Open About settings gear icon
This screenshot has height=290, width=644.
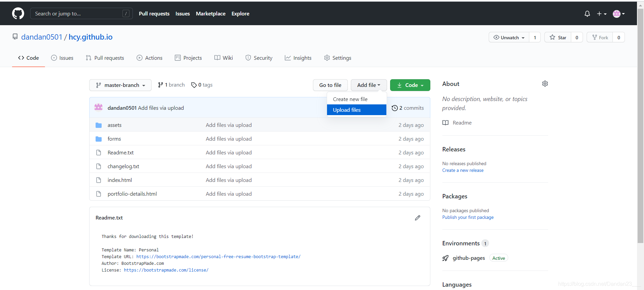pyautogui.click(x=545, y=84)
